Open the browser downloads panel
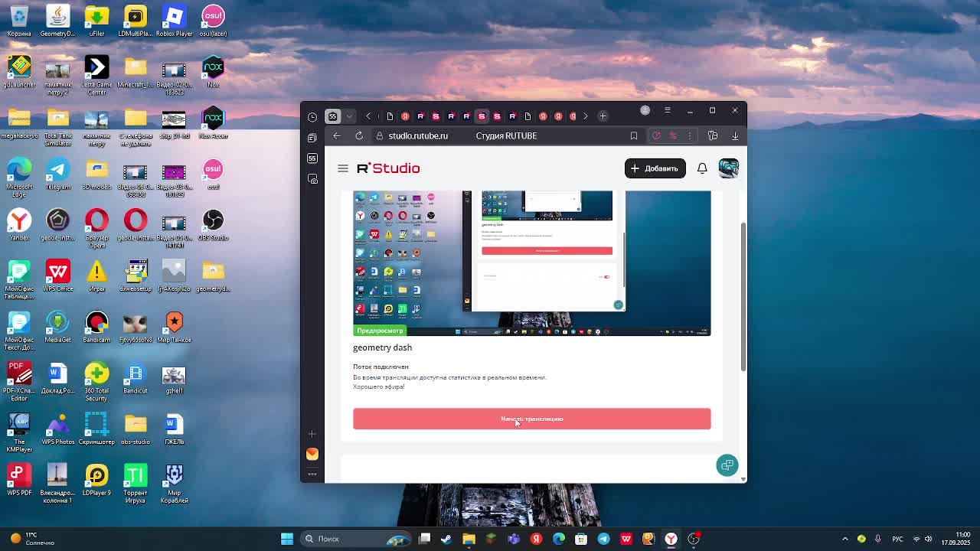 (735, 135)
